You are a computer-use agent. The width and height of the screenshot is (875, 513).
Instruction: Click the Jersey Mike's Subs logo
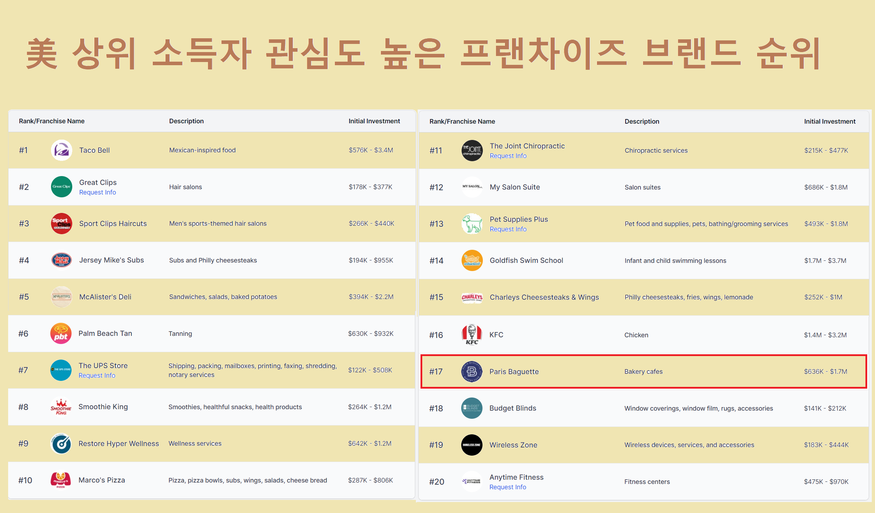click(61, 260)
